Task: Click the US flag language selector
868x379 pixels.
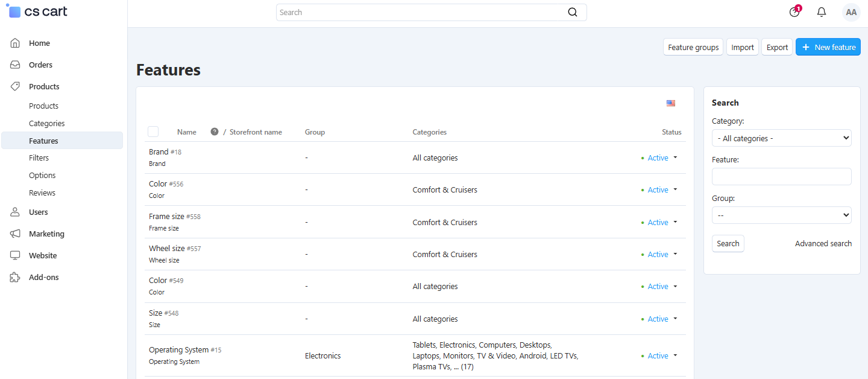Action: tap(671, 103)
